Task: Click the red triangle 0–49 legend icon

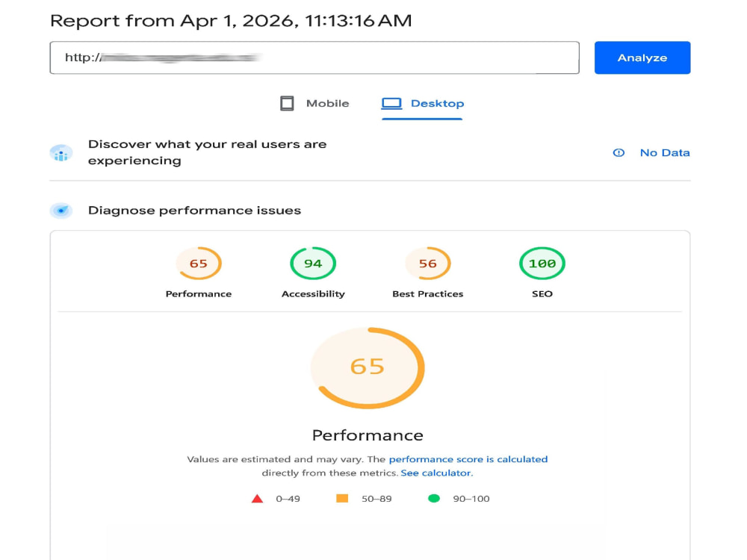Action: [x=257, y=499]
